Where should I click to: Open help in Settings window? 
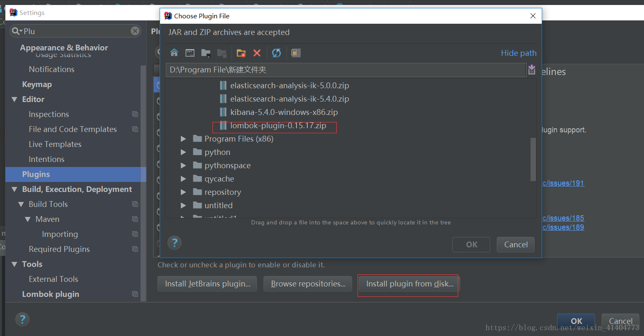22,319
